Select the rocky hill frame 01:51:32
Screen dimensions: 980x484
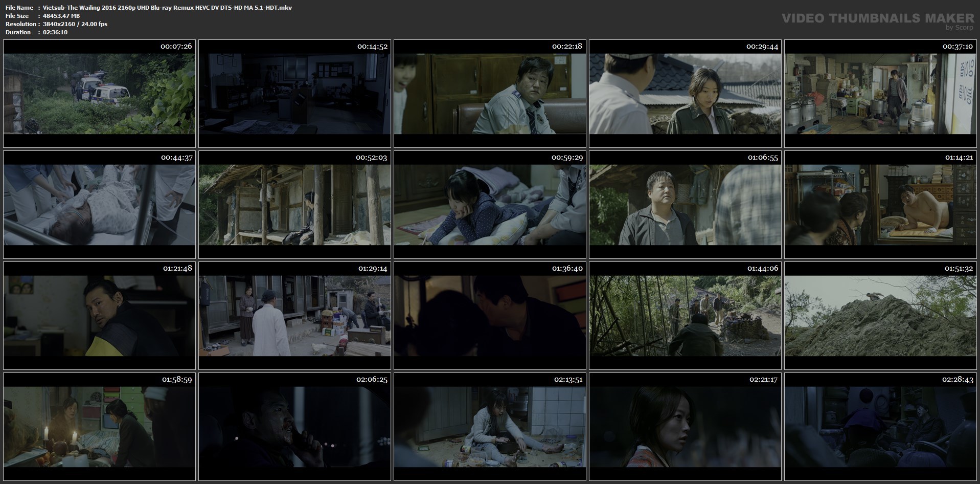pos(880,316)
